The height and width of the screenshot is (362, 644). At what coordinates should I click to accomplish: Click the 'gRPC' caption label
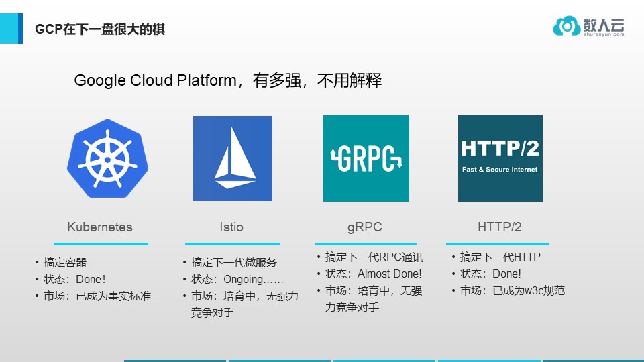[365, 227]
